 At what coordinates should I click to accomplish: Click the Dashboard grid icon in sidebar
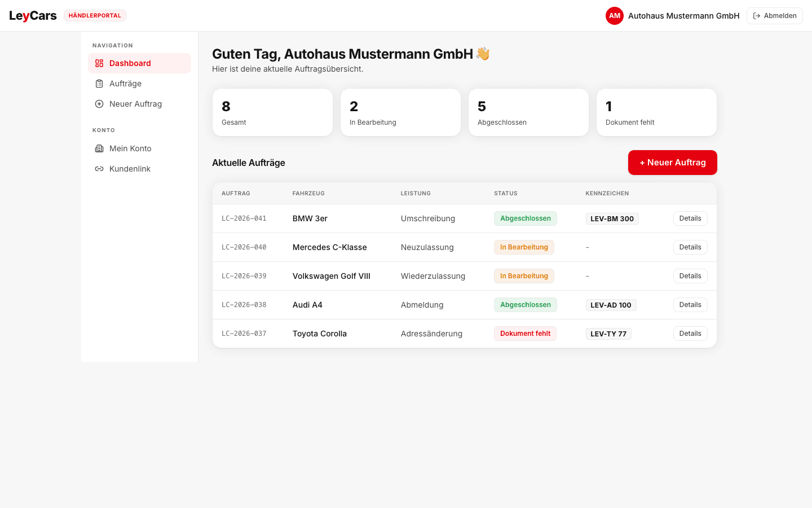point(99,63)
